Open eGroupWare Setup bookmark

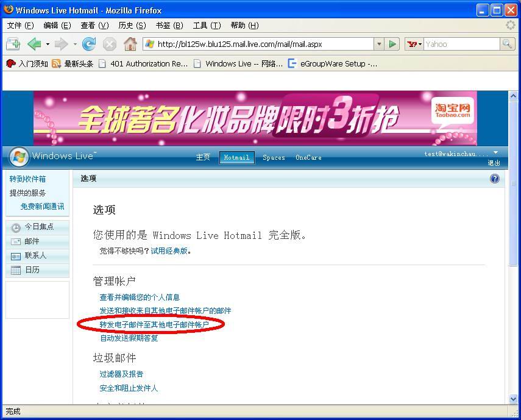point(333,64)
